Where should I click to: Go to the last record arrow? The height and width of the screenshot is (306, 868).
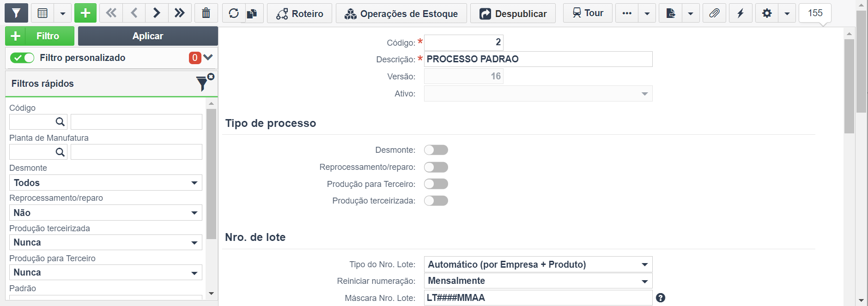point(180,13)
